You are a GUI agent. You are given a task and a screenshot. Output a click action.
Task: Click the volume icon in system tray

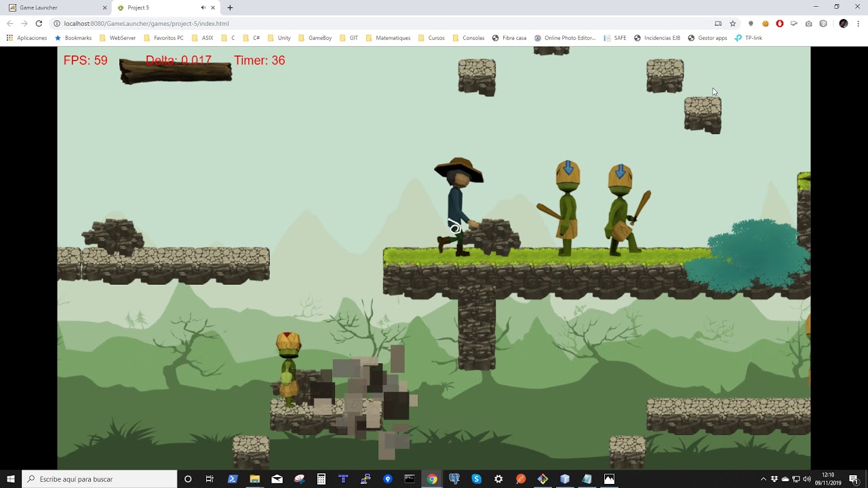[x=807, y=479]
